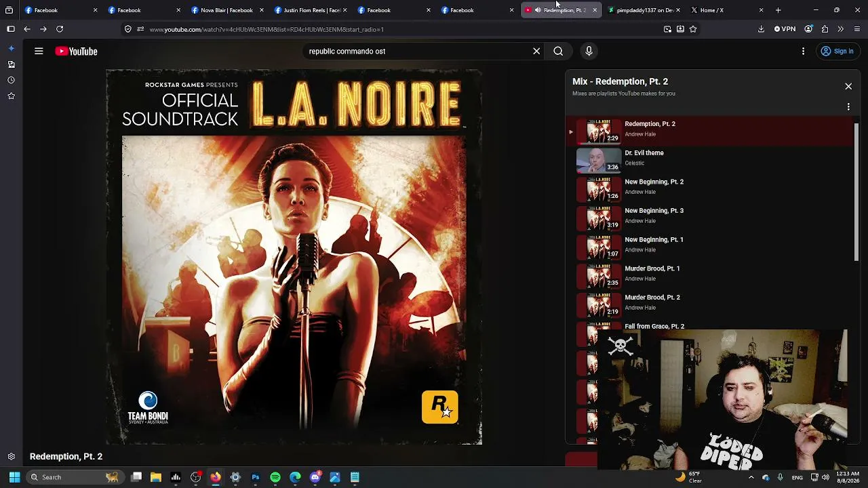
Task: Close the Mix playlist panel
Action: pos(848,86)
